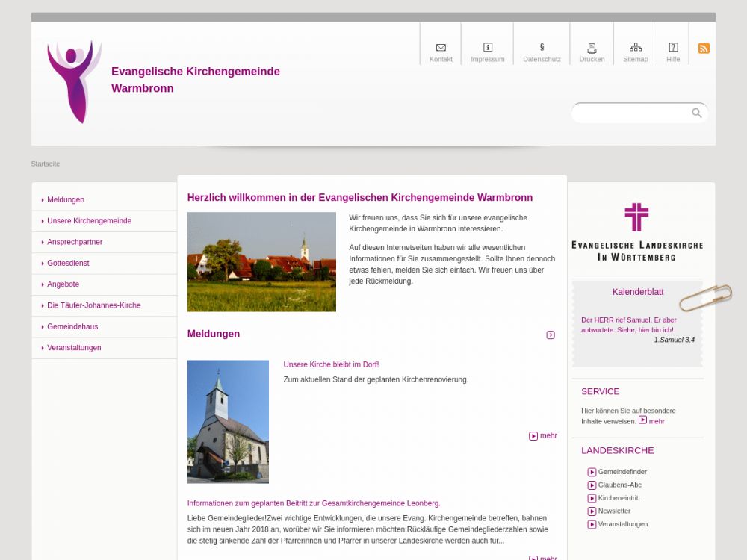747x560 pixels.
Task: Expand the Unsere Kirchengemeinde menu item
Action: (89, 221)
